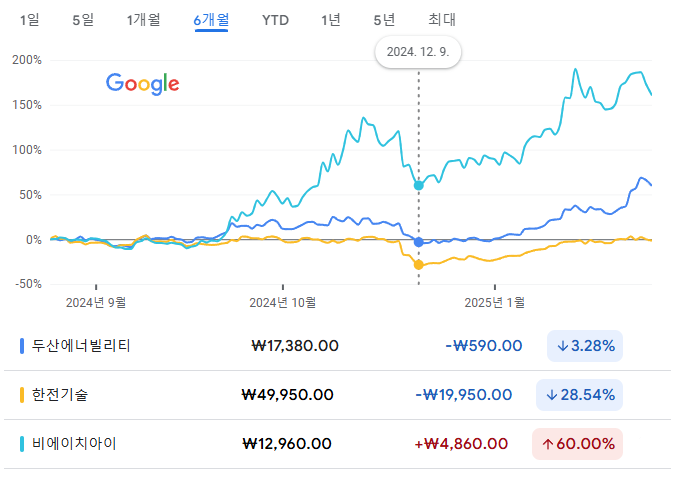Click the cyan 비에이치아이 data point marker
The height and width of the screenshot is (478, 681).
click(x=419, y=185)
